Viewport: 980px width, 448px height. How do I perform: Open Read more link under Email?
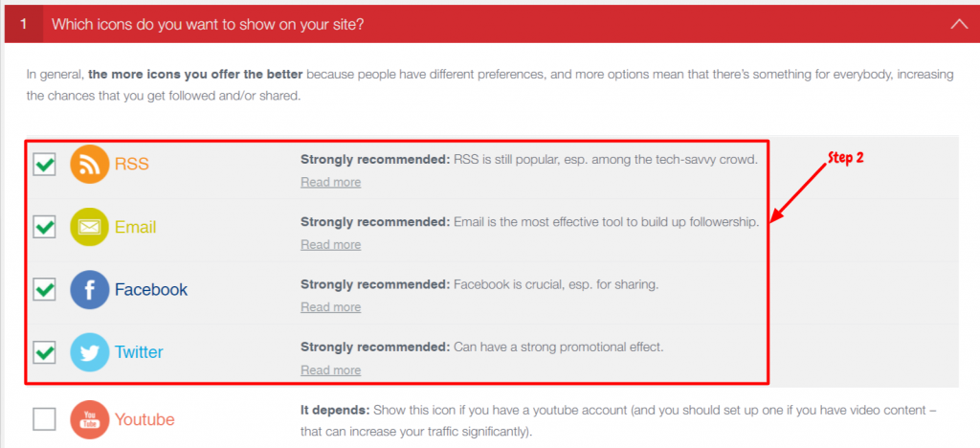coord(330,245)
